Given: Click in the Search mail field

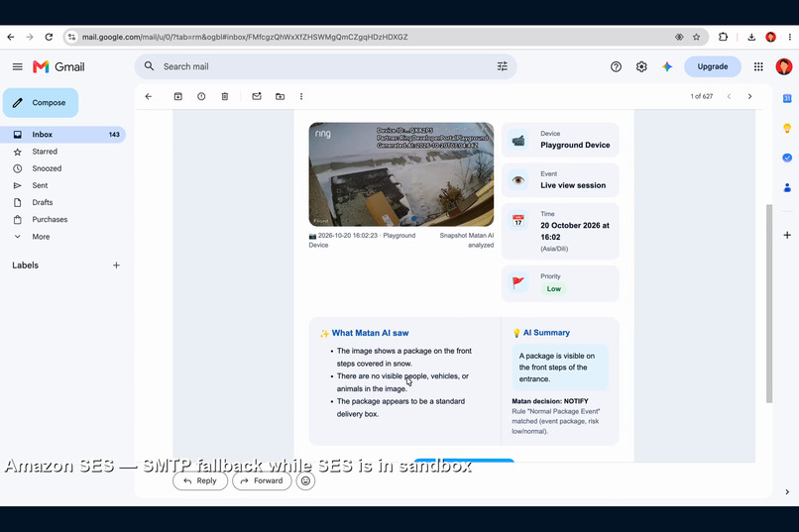Looking at the screenshot, I should click(326, 66).
